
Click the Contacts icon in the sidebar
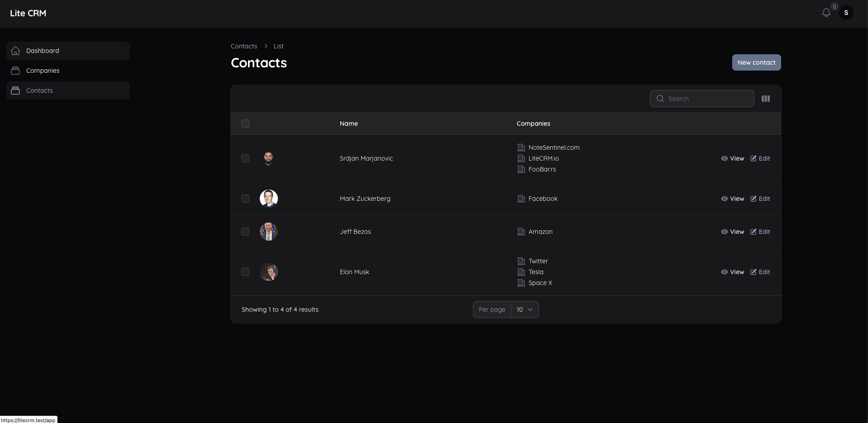(x=15, y=90)
